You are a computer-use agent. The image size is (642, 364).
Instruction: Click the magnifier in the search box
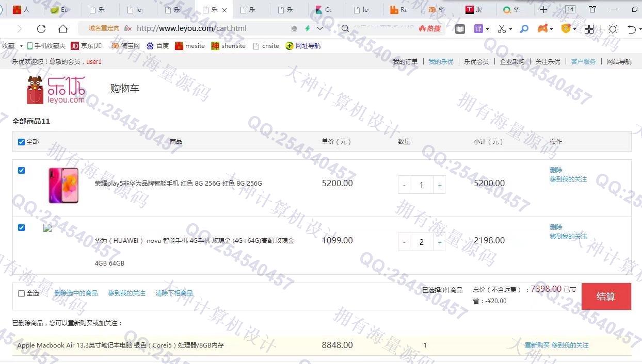(345, 29)
